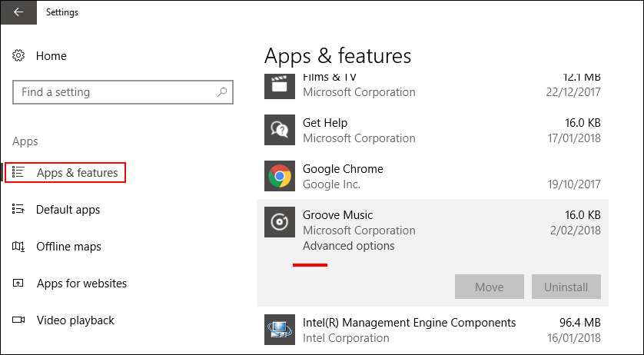The width and height of the screenshot is (644, 355).
Task: Click the Uninstall button
Action: 566,287
